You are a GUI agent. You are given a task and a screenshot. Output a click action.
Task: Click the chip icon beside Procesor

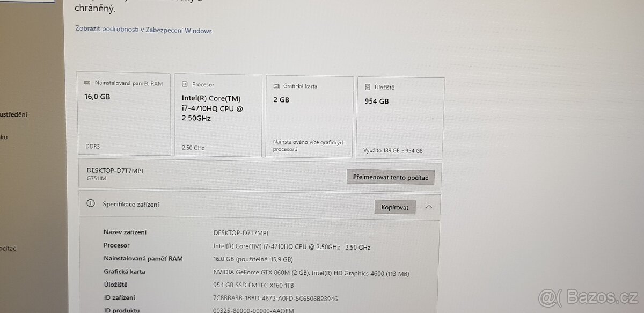tap(185, 84)
